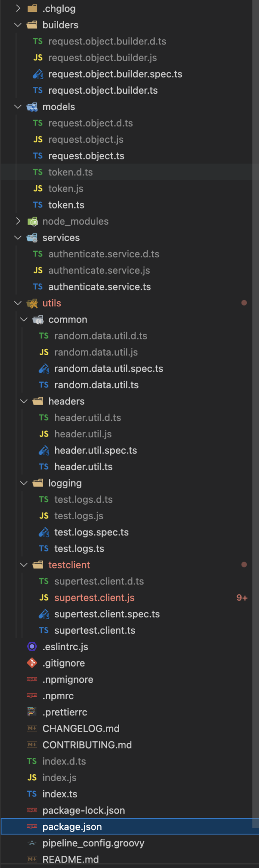Screen dimensions: 259x868
Task: Click the groovy icon beside pipeline_config.groovy
Action: tap(32, 843)
